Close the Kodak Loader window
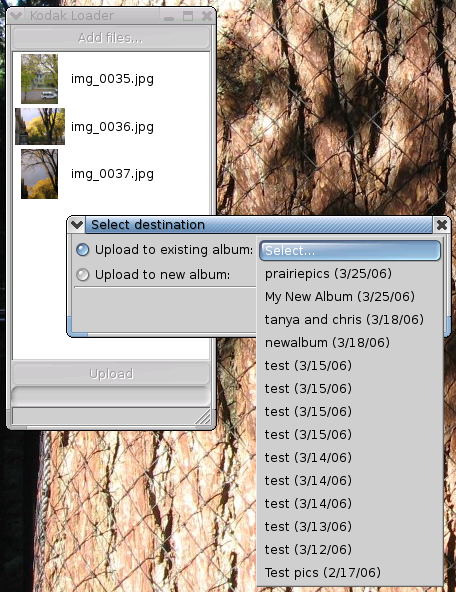 pyautogui.click(x=206, y=16)
